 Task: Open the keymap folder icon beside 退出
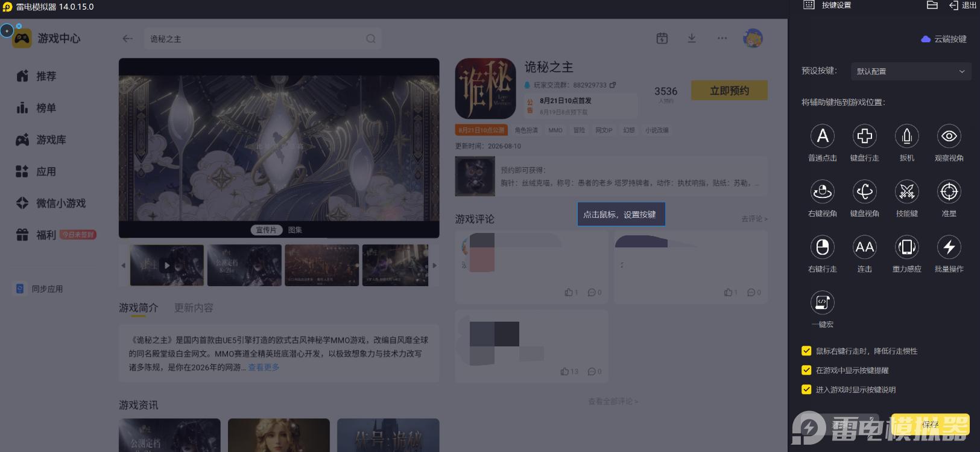tap(932, 5)
